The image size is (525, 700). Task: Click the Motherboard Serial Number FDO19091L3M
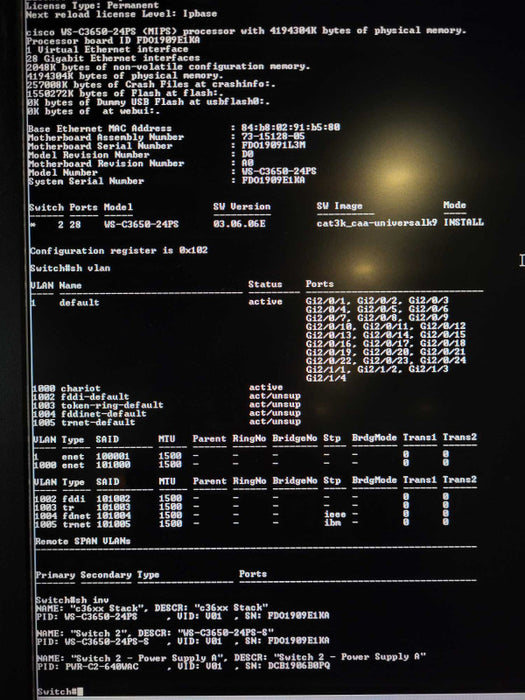[273, 145]
